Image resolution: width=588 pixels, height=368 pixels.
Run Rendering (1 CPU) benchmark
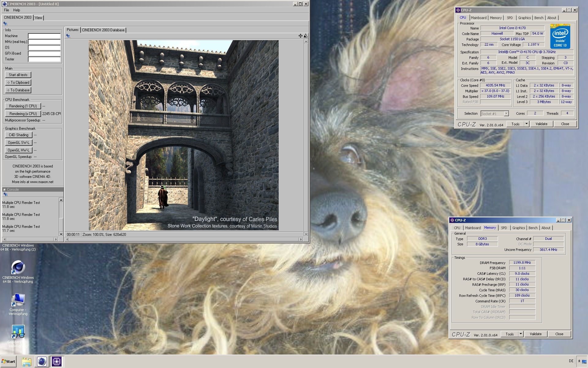coord(23,106)
